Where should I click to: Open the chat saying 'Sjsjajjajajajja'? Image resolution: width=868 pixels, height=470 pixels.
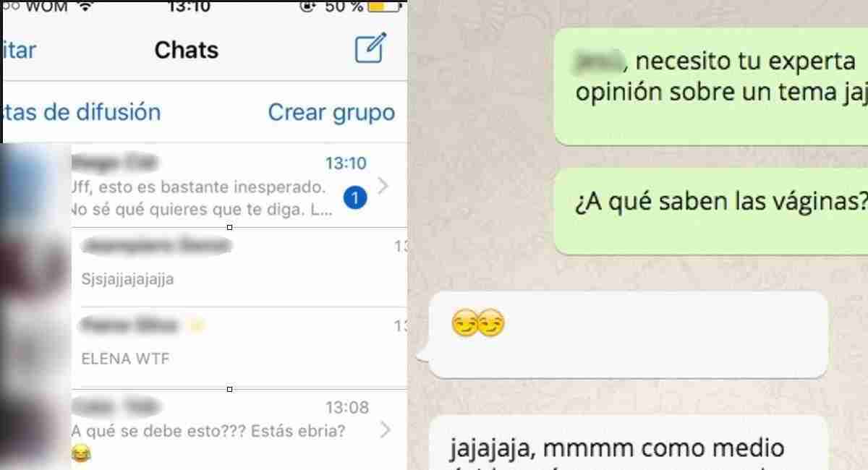pos(239,266)
